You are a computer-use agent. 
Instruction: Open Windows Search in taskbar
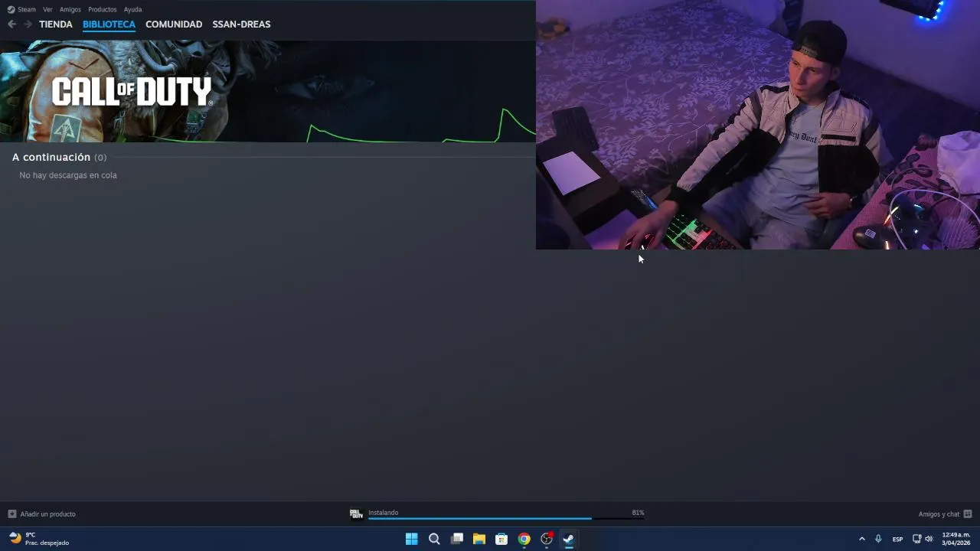(x=434, y=539)
